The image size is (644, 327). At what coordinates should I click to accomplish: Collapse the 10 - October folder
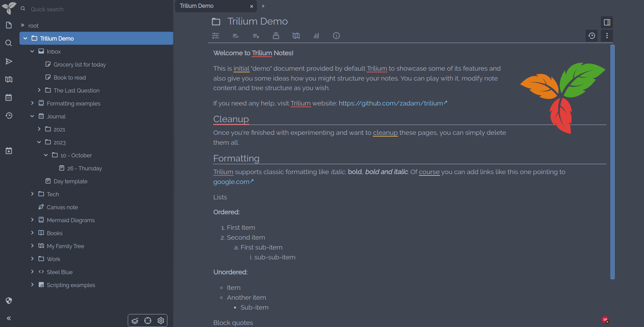pos(46,155)
